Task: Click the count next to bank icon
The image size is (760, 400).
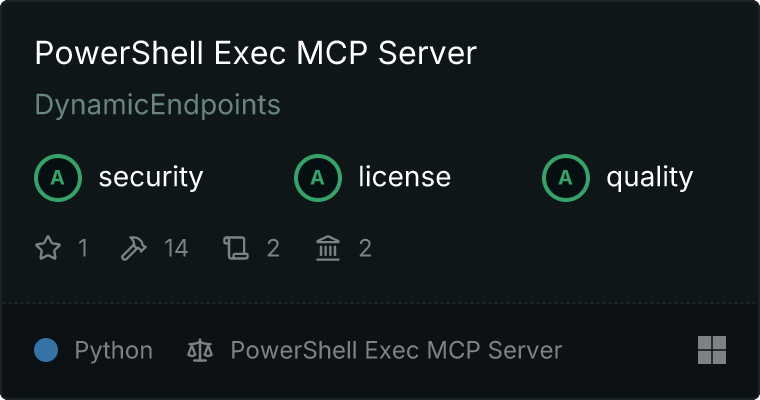Action: [365, 248]
